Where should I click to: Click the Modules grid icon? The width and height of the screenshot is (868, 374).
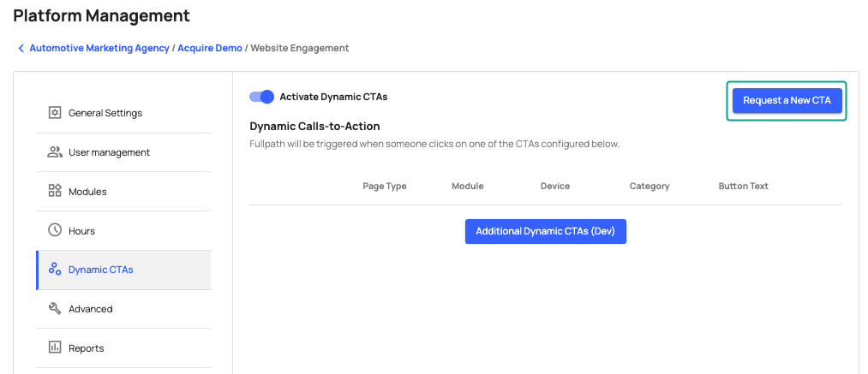(x=55, y=192)
